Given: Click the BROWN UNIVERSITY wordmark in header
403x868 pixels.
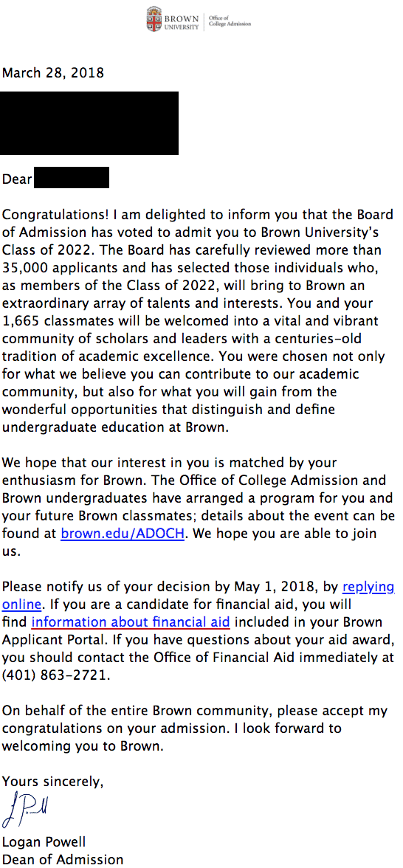Looking at the screenshot, I should (x=182, y=23).
